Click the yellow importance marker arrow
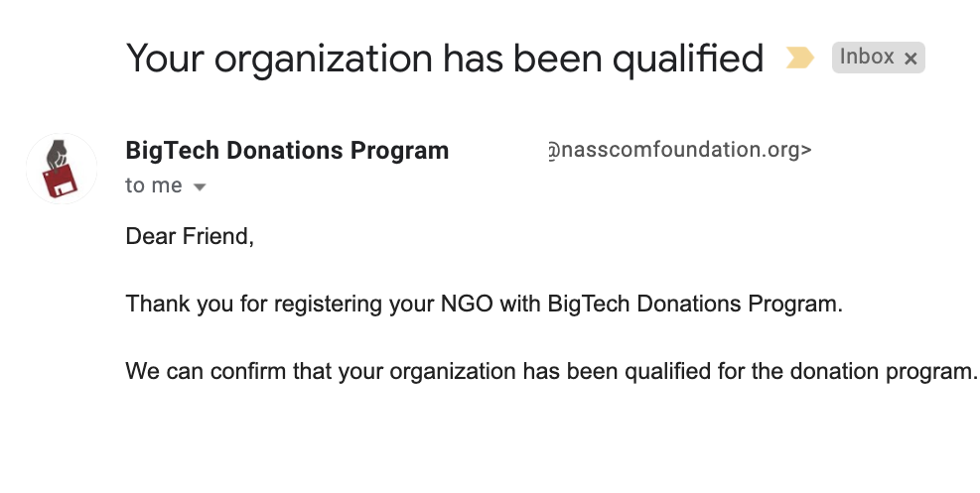The image size is (980, 493). 799,58
